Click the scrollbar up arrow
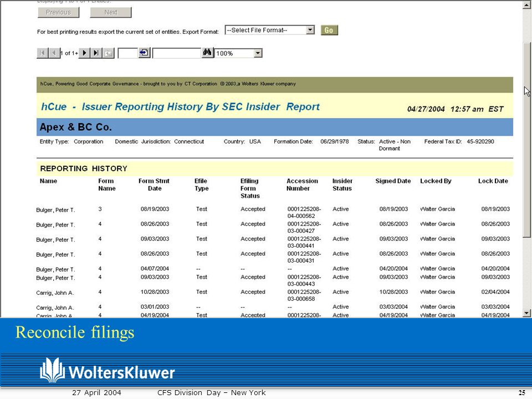Screen dimensions: 532x399 527,5
